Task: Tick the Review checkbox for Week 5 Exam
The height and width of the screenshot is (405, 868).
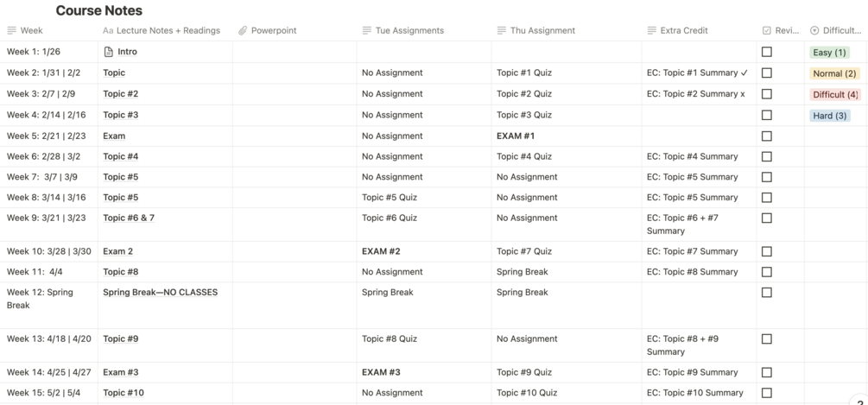Action: click(767, 136)
